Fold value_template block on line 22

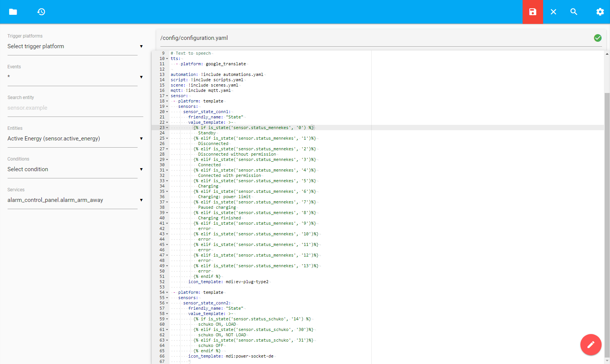click(167, 123)
